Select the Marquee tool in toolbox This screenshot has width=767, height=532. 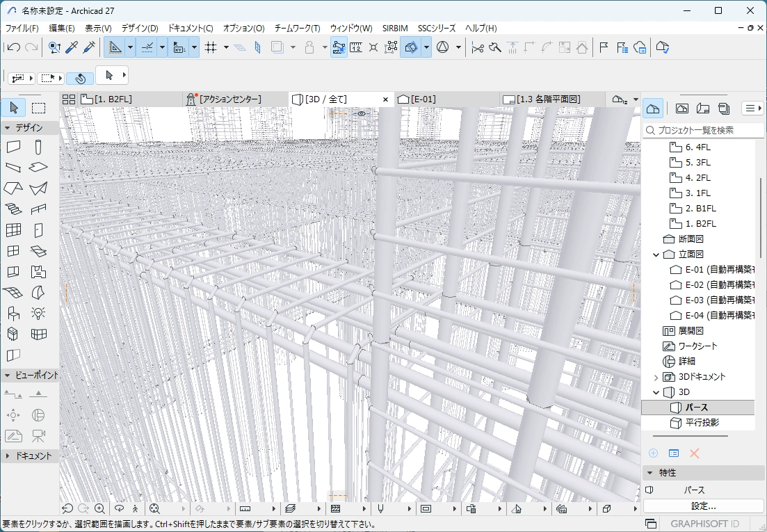pyautogui.click(x=38, y=108)
